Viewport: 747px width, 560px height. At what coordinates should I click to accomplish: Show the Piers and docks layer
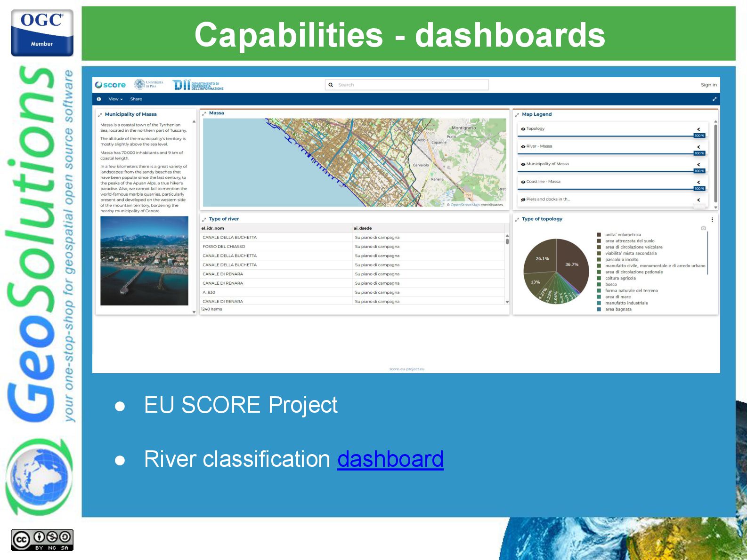(523, 200)
